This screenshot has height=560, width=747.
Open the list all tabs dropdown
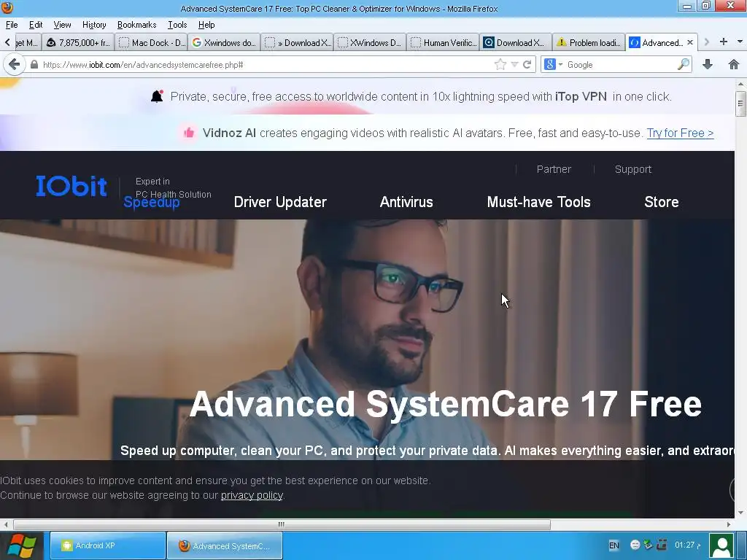[740, 42]
